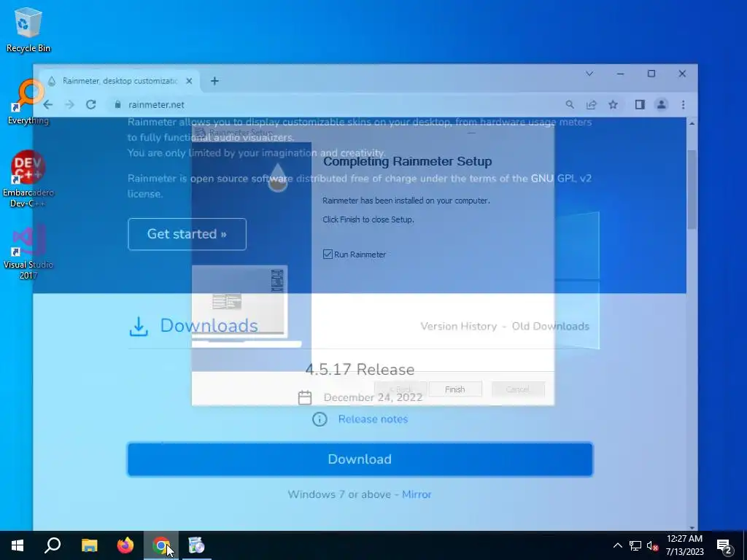747x560 pixels.
Task: Bookmark this page with the star
Action: click(x=613, y=105)
